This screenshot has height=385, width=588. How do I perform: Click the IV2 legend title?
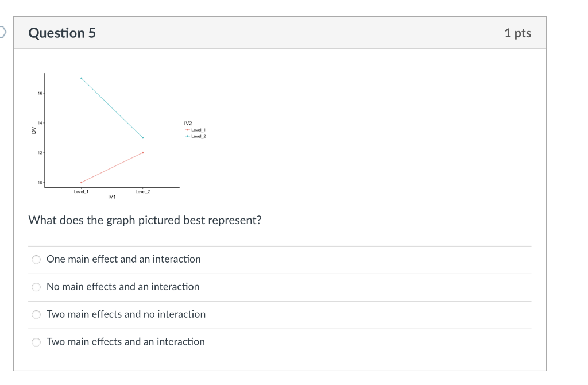(x=188, y=124)
